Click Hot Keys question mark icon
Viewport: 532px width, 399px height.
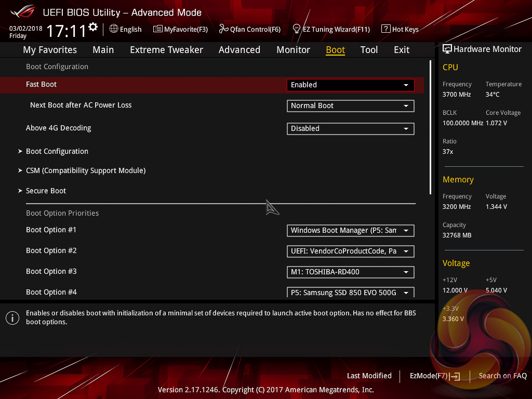[385, 29]
